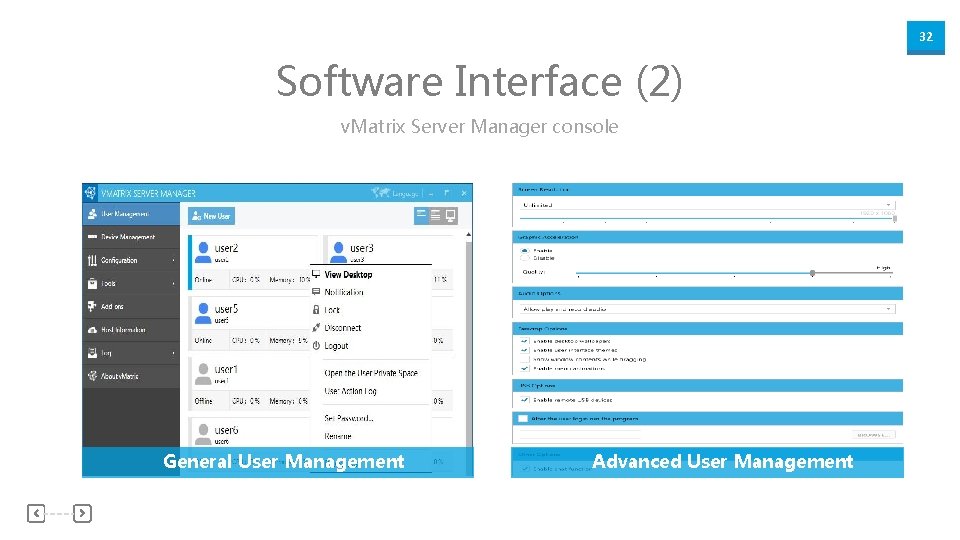The width and height of the screenshot is (960, 540).
Task: Click the program path input field
Action: coord(579,435)
